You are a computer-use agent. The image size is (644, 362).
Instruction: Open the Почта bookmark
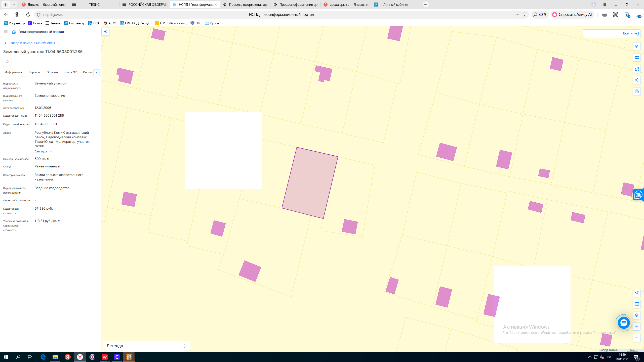(x=35, y=23)
